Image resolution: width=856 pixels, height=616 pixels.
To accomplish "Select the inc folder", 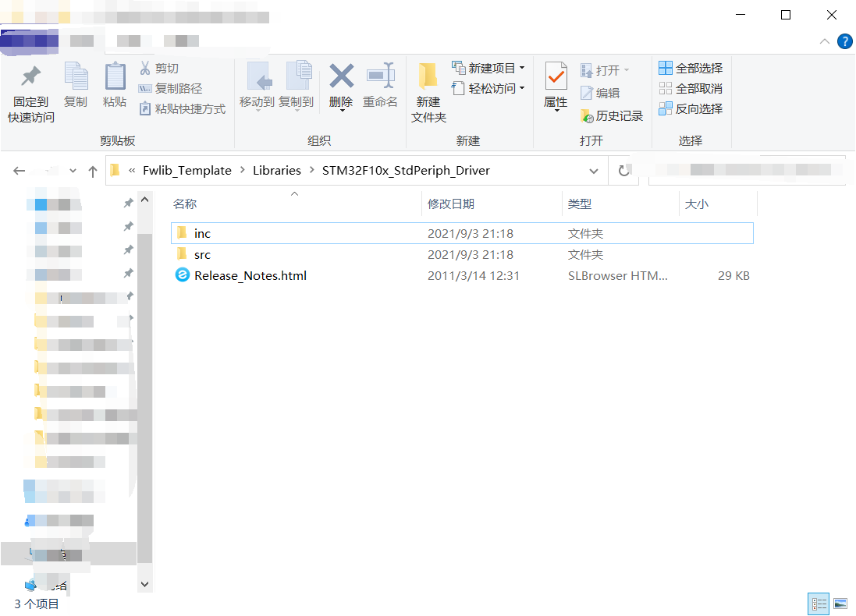I will pos(462,233).
